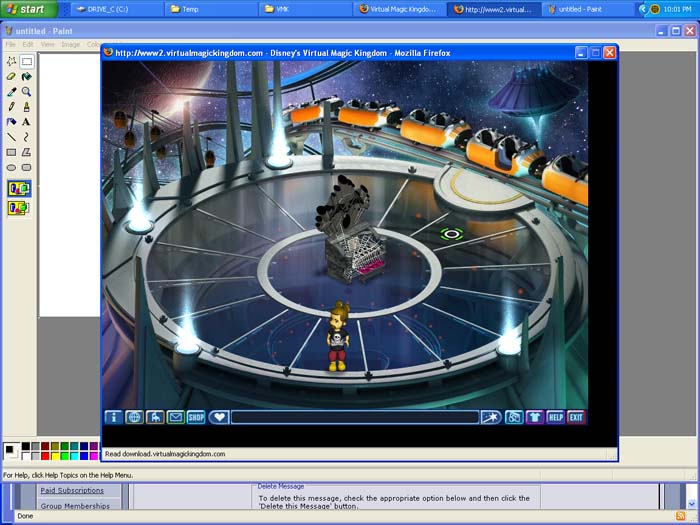
Task: Pick the magenta color swatch
Action: pyautogui.click(x=94, y=456)
